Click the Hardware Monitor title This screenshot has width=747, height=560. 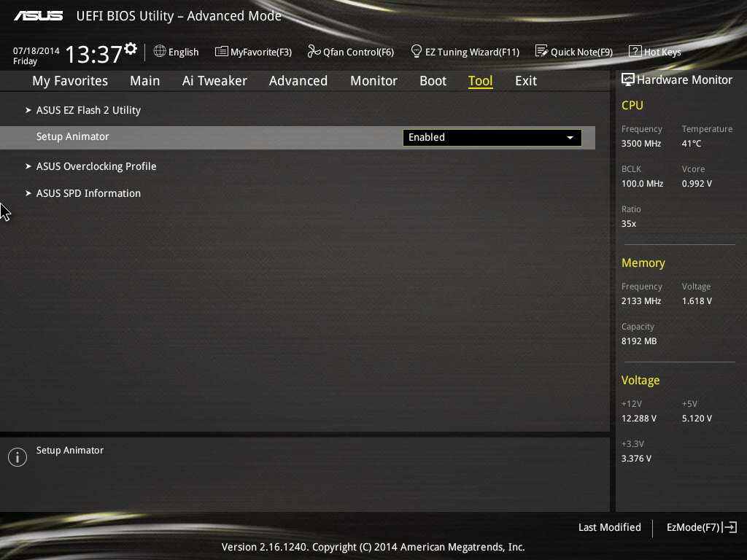(684, 79)
